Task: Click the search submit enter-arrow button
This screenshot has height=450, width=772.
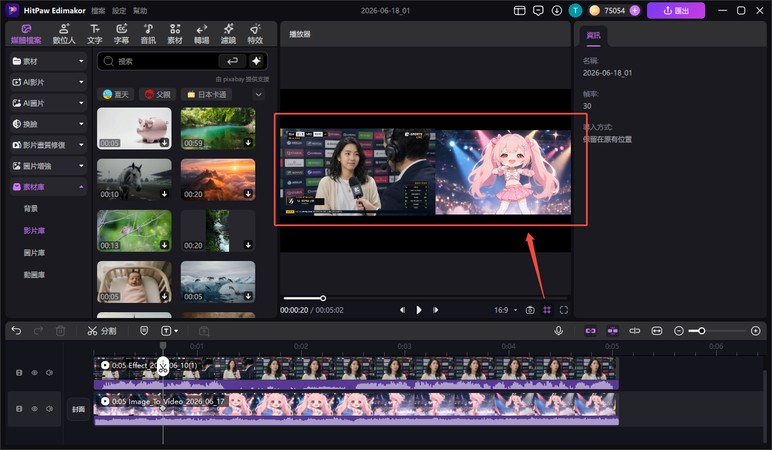Action: (232, 61)
